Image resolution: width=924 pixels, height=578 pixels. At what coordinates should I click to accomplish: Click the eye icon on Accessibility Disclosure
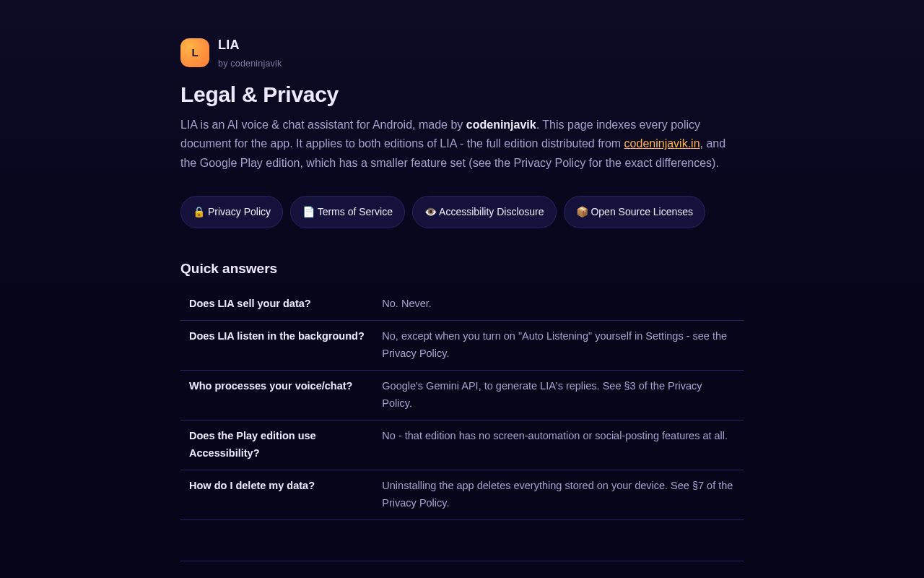(x=431, y=212)
